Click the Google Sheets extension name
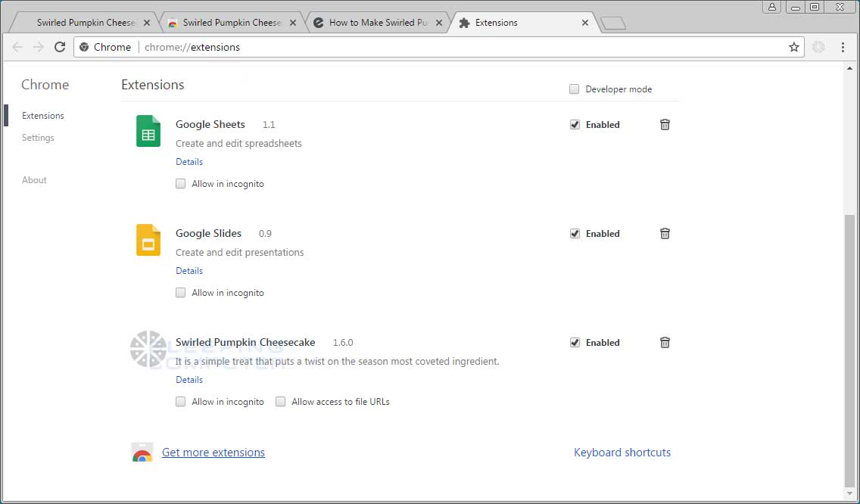Viewport: 860px width, 504px height. coord(210,125)
